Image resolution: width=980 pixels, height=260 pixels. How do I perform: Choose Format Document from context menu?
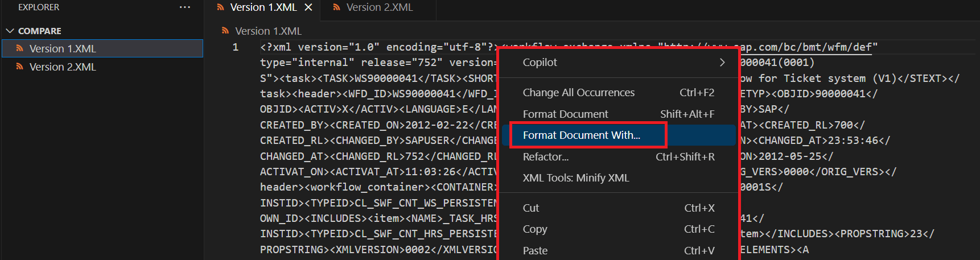[565, 114]
